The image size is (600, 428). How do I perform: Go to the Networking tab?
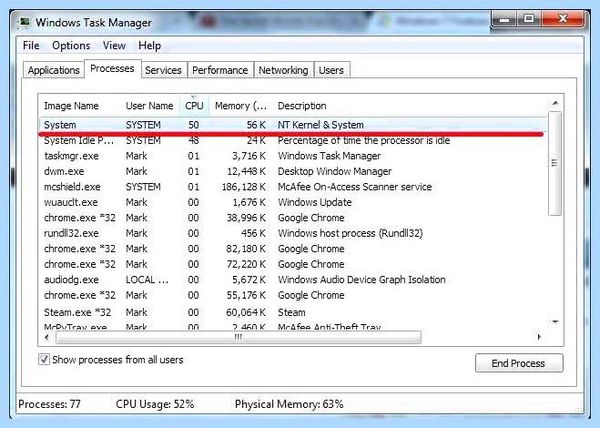284,70
